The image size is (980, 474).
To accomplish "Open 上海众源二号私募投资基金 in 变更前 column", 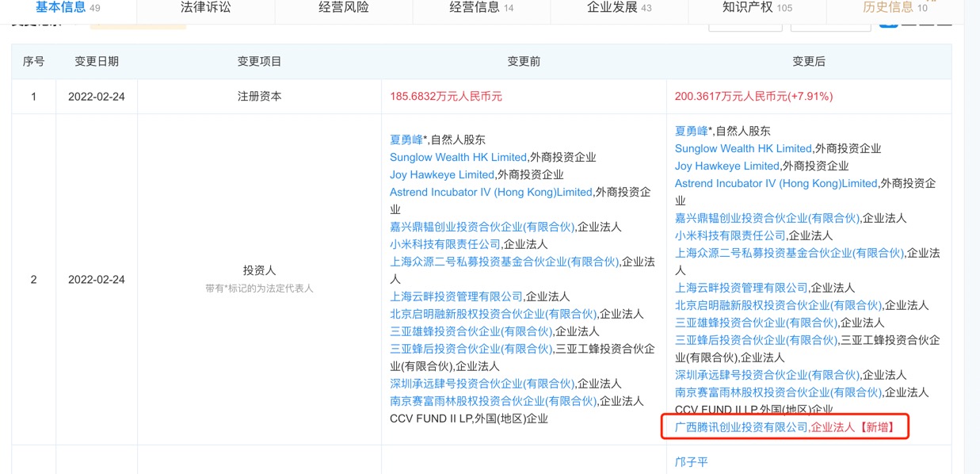I will pyautogui.click(x=504, y=262).
